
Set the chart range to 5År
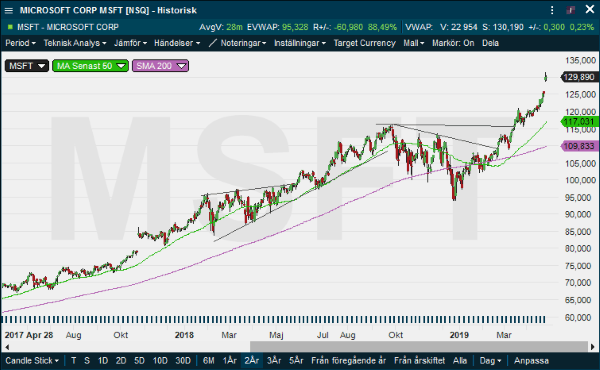point(296,360)
